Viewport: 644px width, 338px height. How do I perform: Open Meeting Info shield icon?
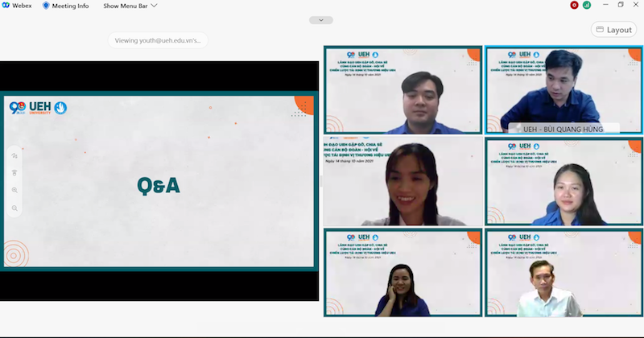(46, 6)
